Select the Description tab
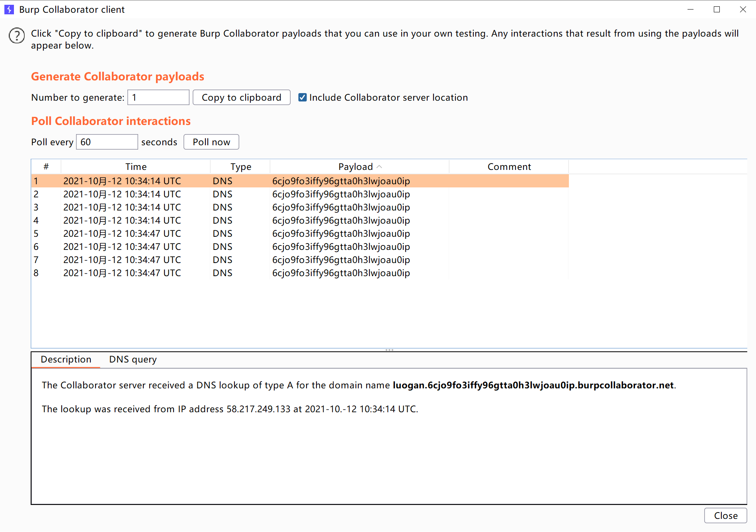This screenshot has height=532, width=756. 66,360
